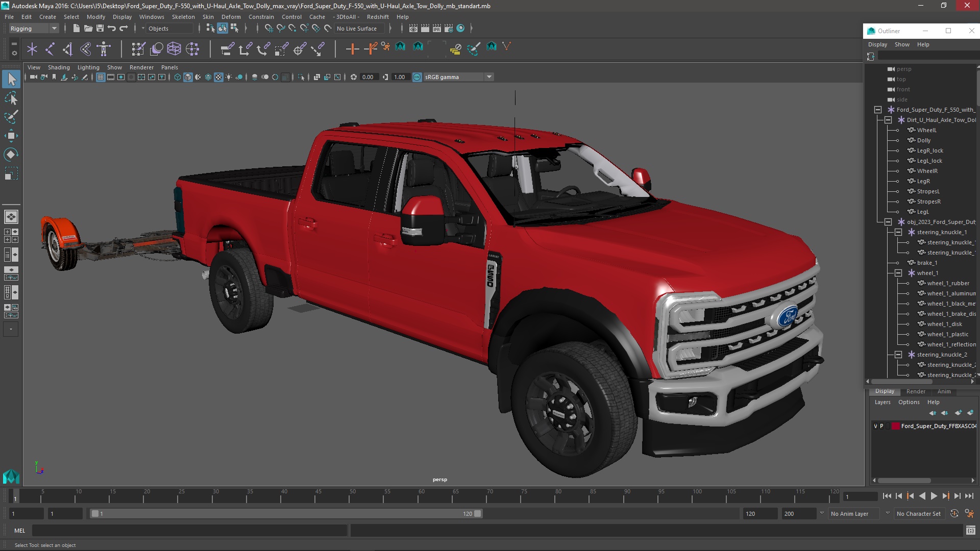Open Outliner Show menu

(902, 44)
